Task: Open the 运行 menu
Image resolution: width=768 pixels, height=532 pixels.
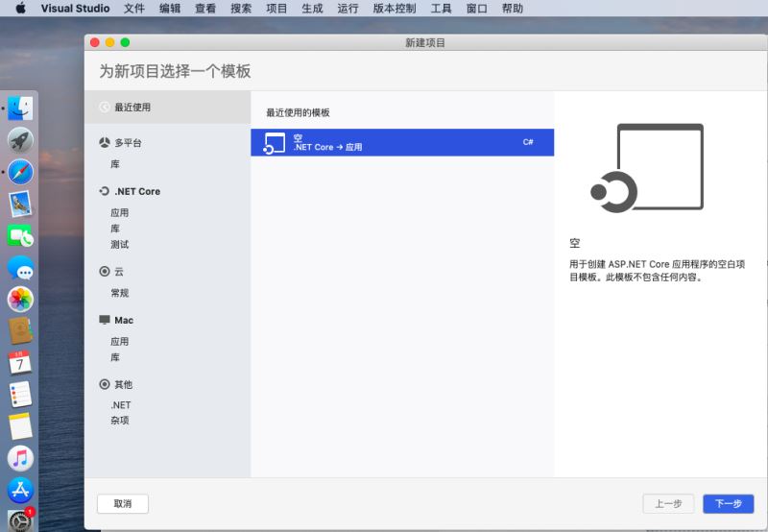Action: (348, 9)
